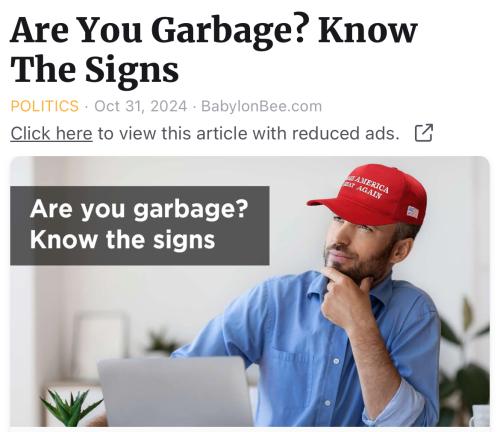Click the gray caption banner "Are you garbage?"
500x432 pixels.
pos(139,226)
